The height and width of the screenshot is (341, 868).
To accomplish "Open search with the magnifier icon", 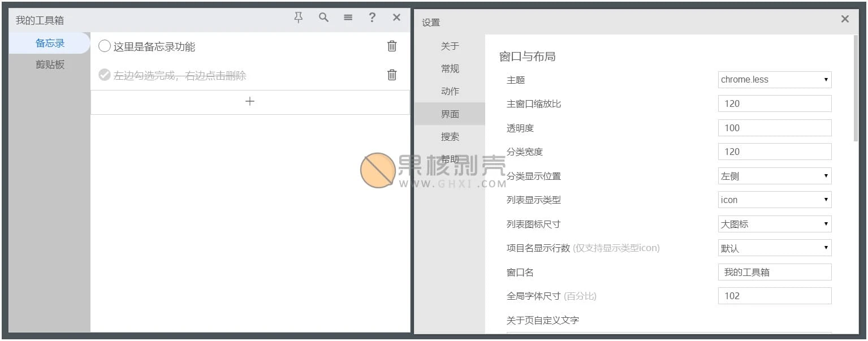I will coord(323,18).
